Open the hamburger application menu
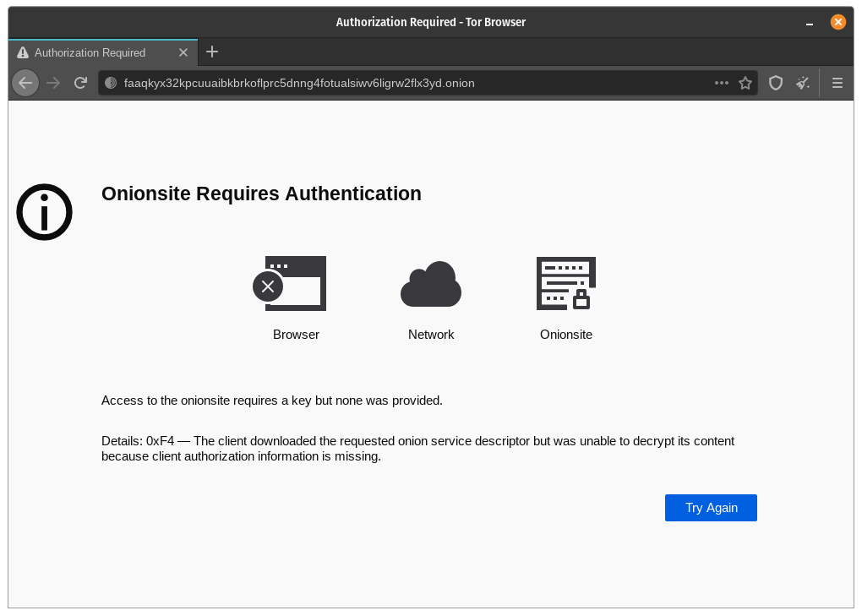This screenshot has width=862, height=616. 837,83
